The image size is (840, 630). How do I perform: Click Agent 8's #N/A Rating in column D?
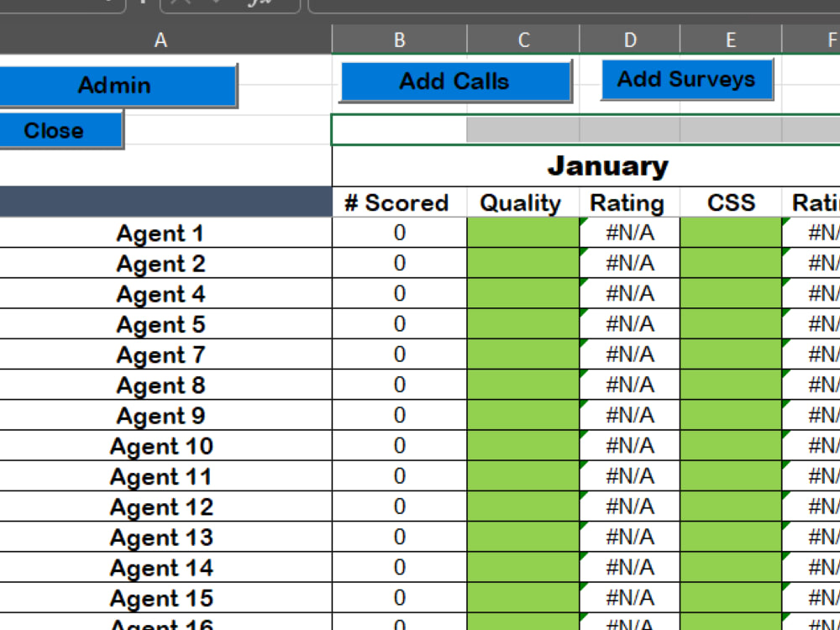(x=630, y=385)
